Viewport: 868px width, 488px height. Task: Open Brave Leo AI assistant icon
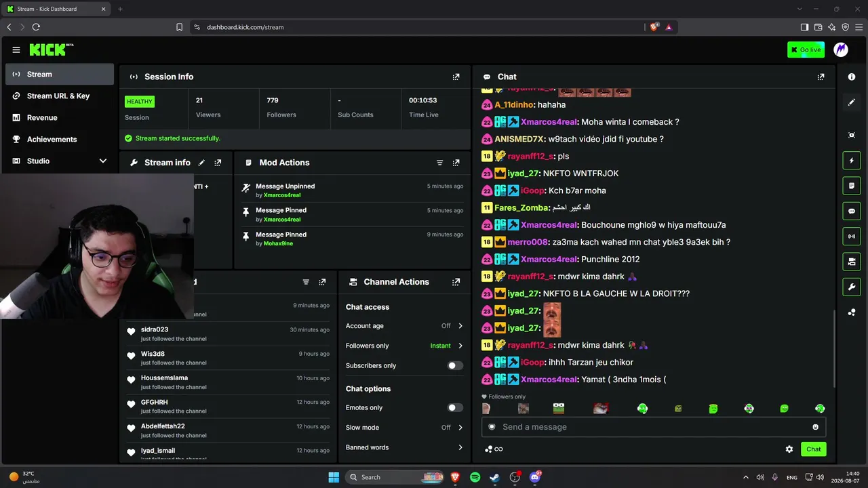(x=831, y=27)
